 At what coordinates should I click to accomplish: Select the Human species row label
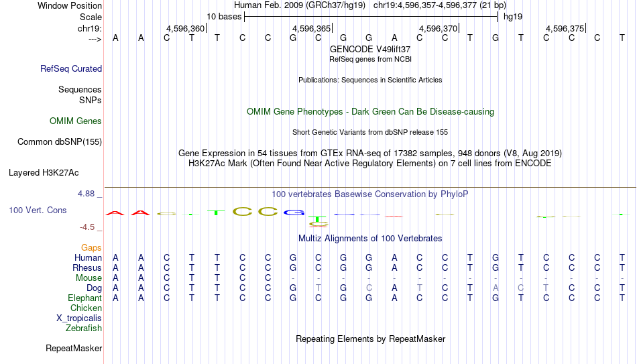point(88,257)
